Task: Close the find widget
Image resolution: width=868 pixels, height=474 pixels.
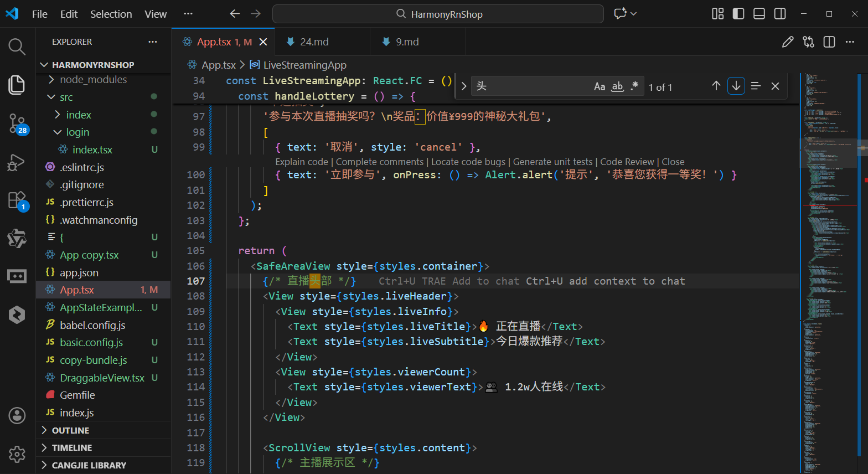Action: point(775,86)
